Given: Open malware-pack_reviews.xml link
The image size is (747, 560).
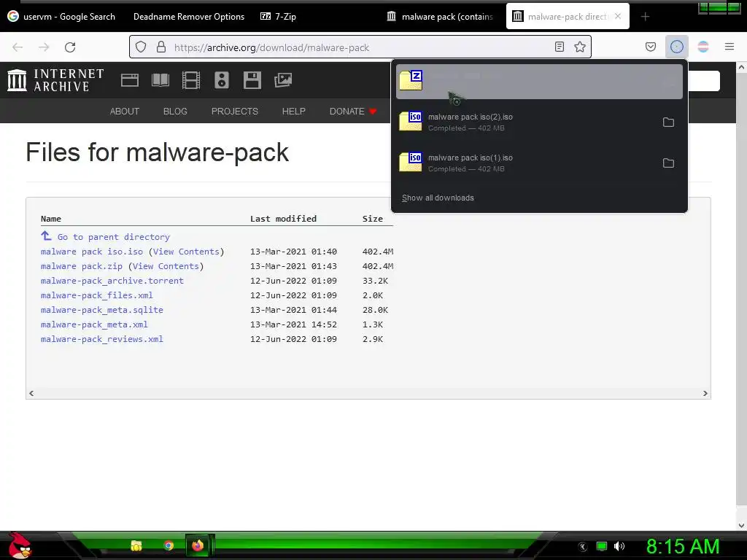Looking at the screenshot, I should tap(102, 339).
